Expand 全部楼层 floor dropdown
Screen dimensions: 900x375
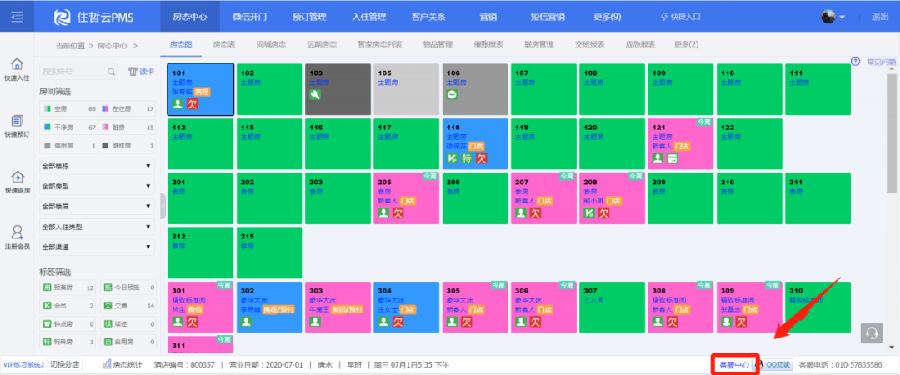[x=97, y=206]
